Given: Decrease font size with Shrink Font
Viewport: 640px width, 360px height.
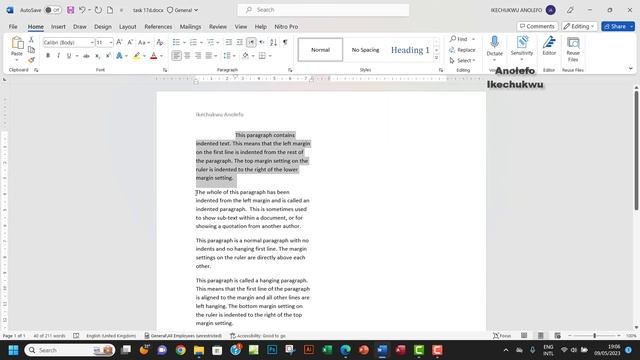Looking at the screenshot, I should pos(130,42).
